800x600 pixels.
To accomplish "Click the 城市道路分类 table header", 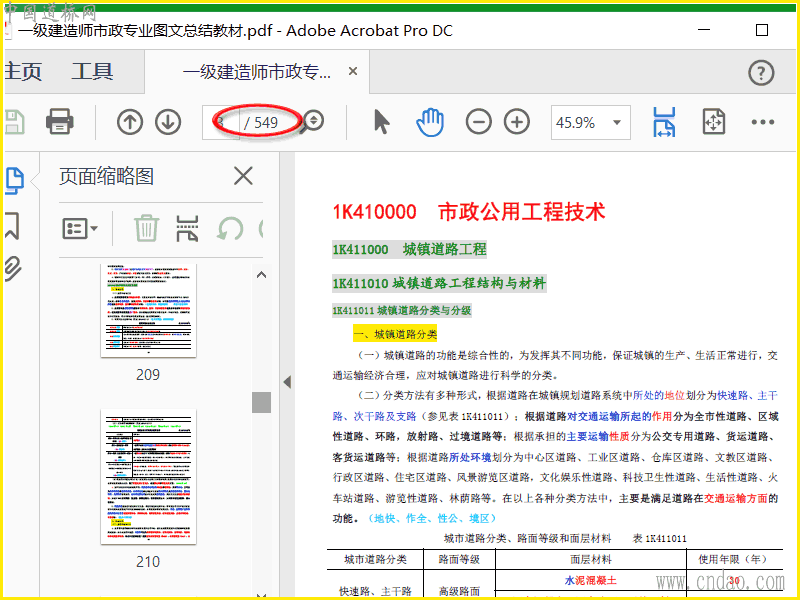I will tap(375, 559).
